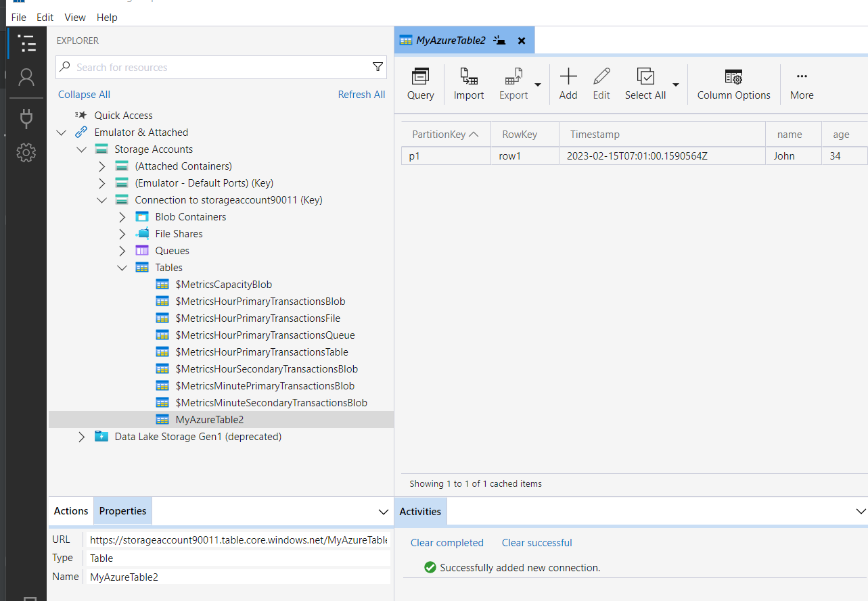This screenshot has height=601, width=868.
Task: Select Storage Accounts icon in tree
Action: [x=101, y=149]
